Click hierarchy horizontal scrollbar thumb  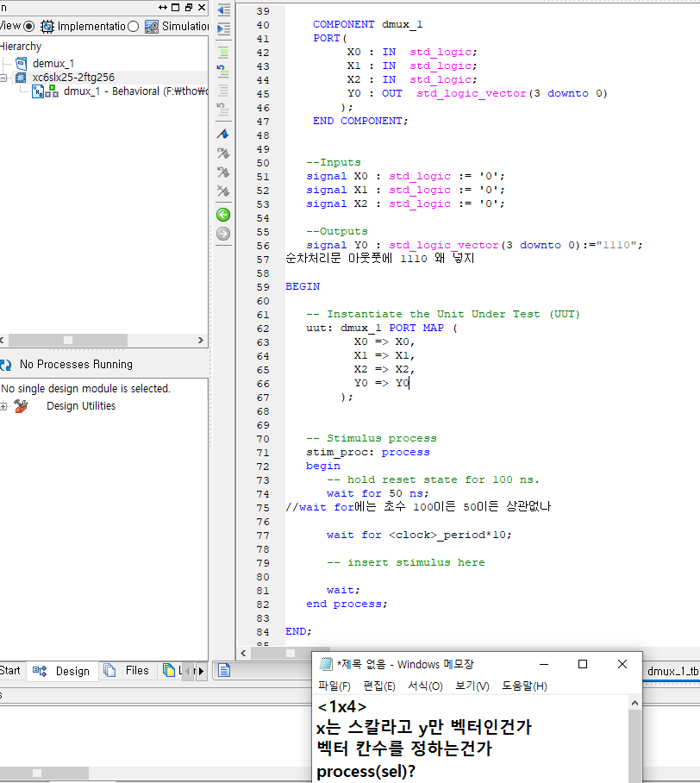pos(68,340)
